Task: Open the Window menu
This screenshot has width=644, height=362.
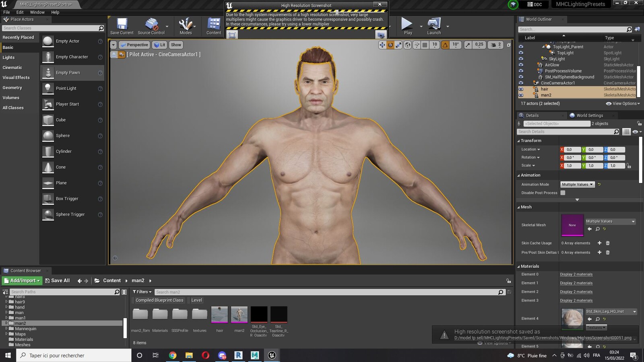Action: click(x=37, y=12)
